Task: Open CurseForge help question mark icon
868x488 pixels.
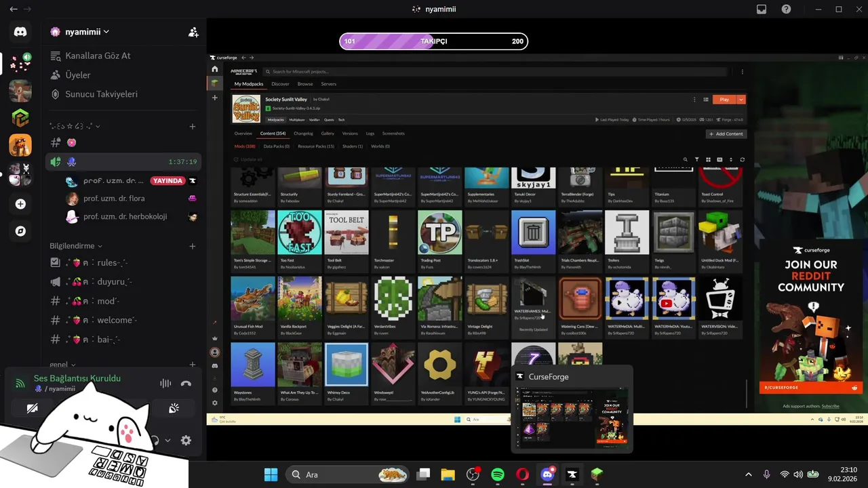Action: pyautogui.click(x=215, y=390)
